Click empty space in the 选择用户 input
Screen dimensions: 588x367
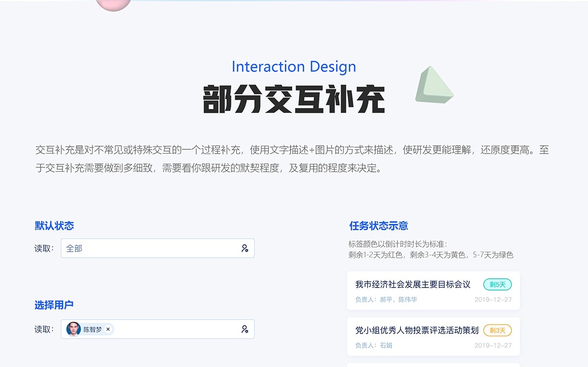coord(176,329)
